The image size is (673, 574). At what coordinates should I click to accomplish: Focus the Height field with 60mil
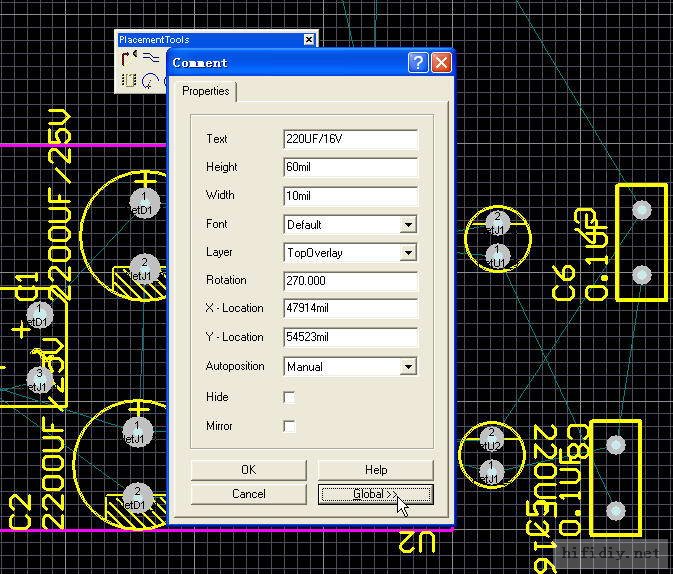pyautogui.click(x=350, y=167)
